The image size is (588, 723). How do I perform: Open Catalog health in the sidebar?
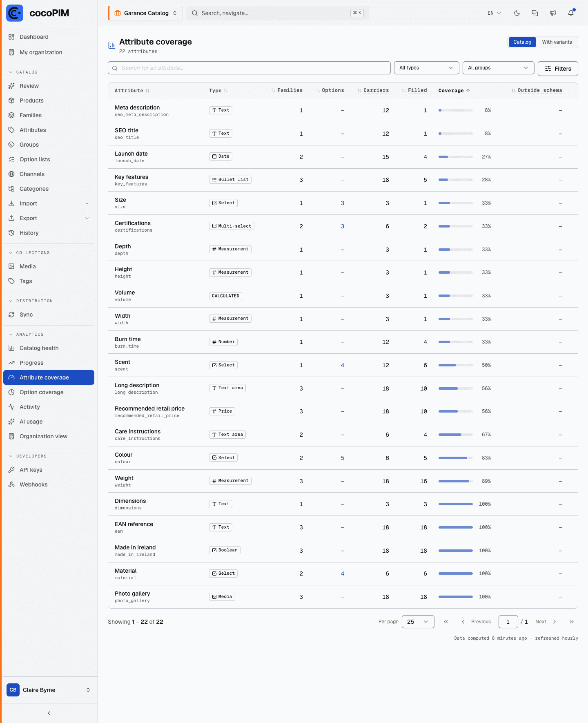point(49,348)
